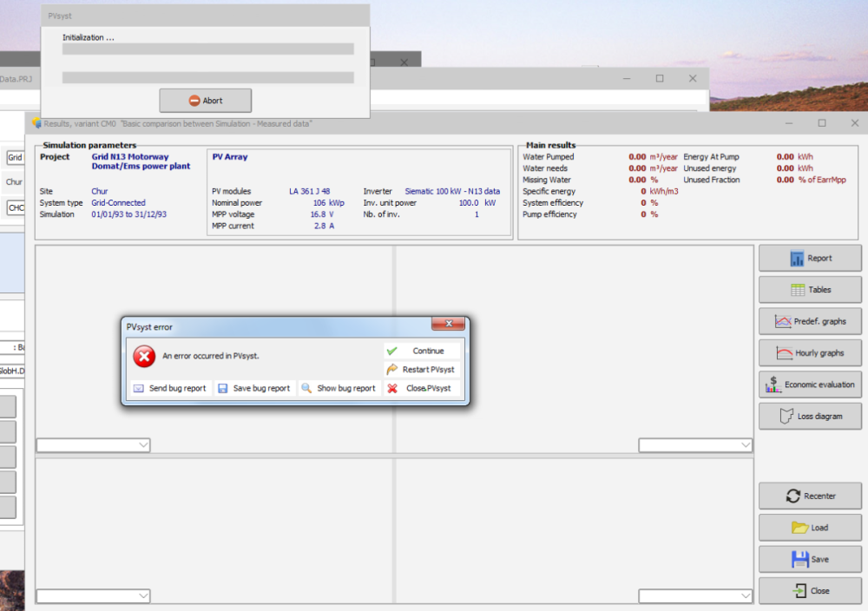Open the Tables view
Image resolution: width=868 pixels, height=611 pixels.
pyautogui.click(x=809, y=290)
